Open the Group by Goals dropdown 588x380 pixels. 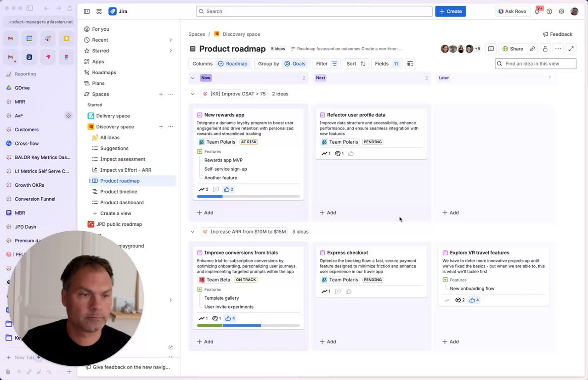[282, 64]
